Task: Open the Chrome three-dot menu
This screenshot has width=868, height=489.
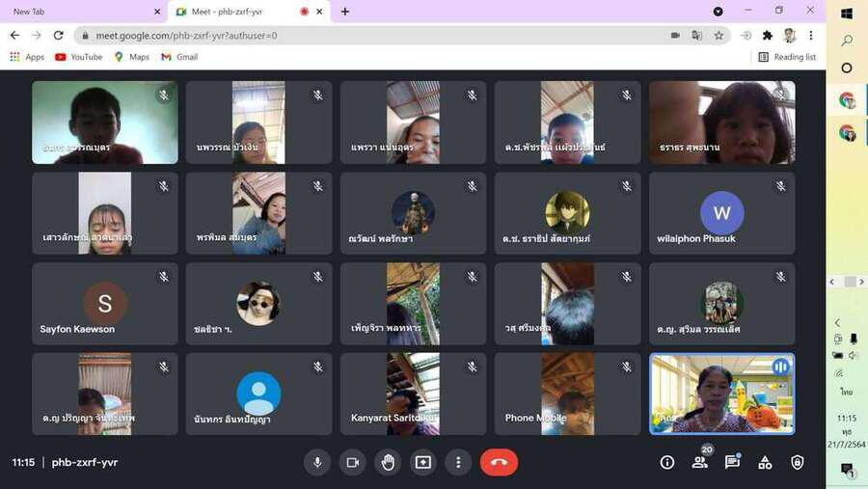Action: click(811, 36)
